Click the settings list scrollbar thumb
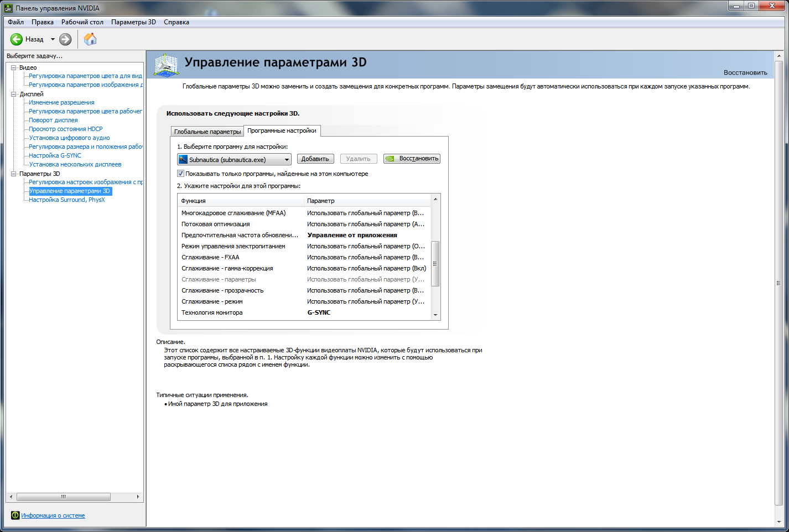The width and height of the screenshot is (789, 532). (435, 264)
